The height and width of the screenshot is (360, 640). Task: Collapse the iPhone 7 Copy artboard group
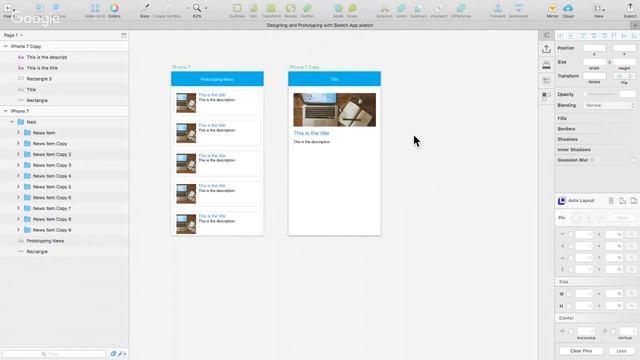[x=6, y=47]
